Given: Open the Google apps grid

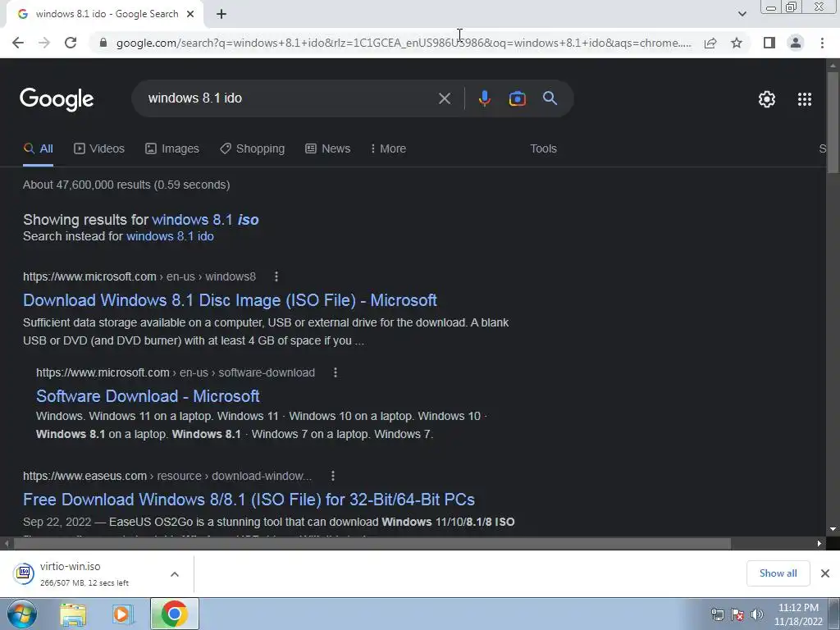Looking at the screenshot, I should (805, 99).
